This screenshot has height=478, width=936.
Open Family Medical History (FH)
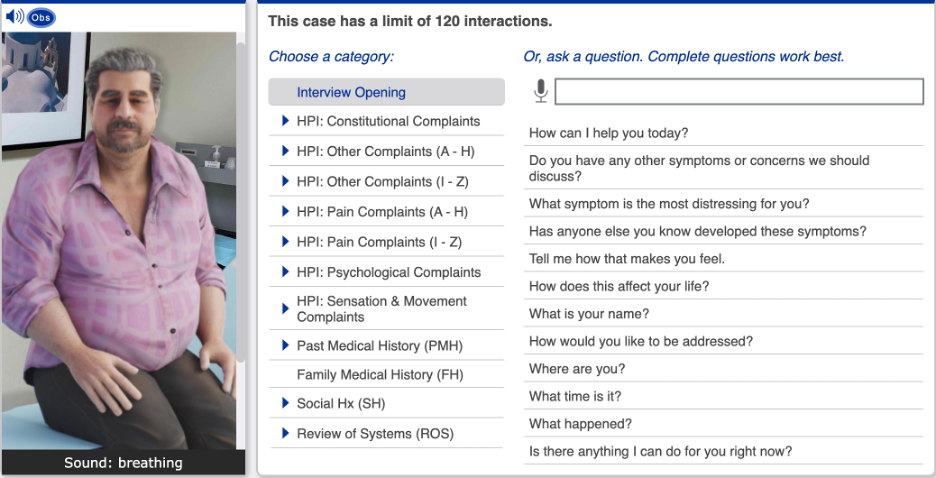[379, 375]
